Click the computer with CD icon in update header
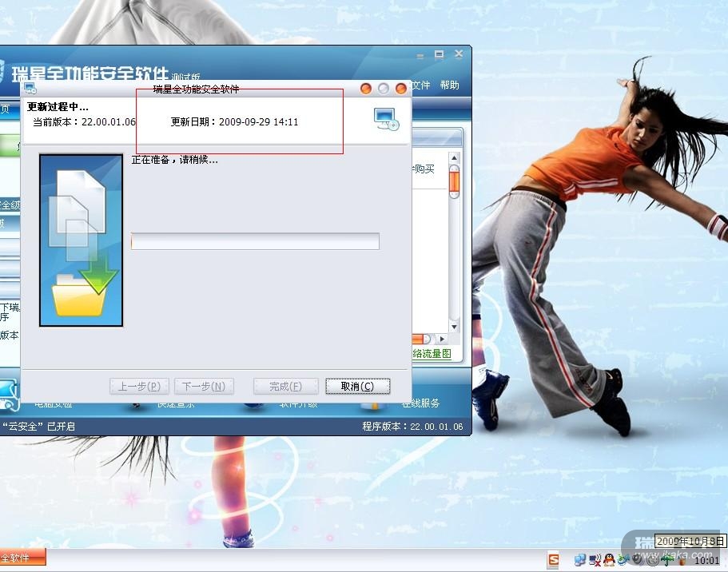The width and height of the screenshot is (728, 572). coord(386,119)
